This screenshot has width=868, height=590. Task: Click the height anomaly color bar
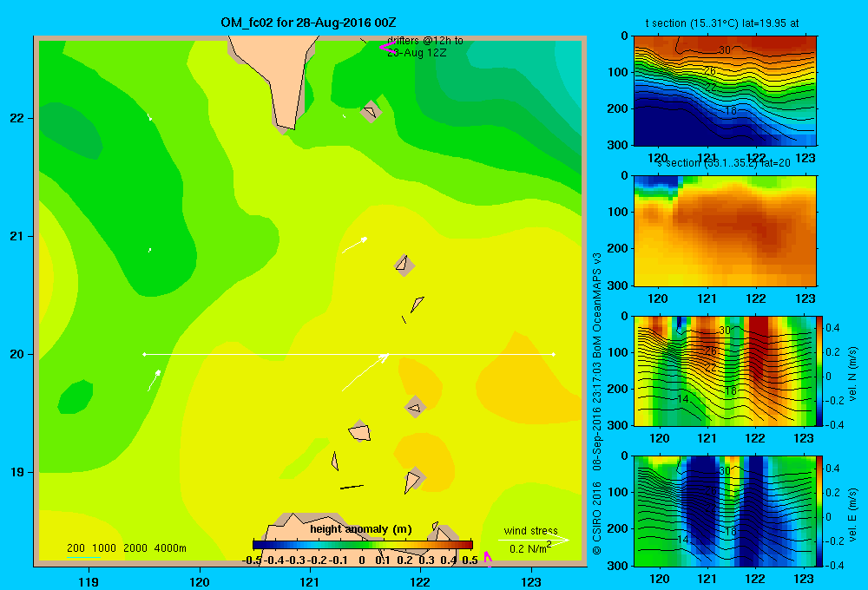coord(363,545)
